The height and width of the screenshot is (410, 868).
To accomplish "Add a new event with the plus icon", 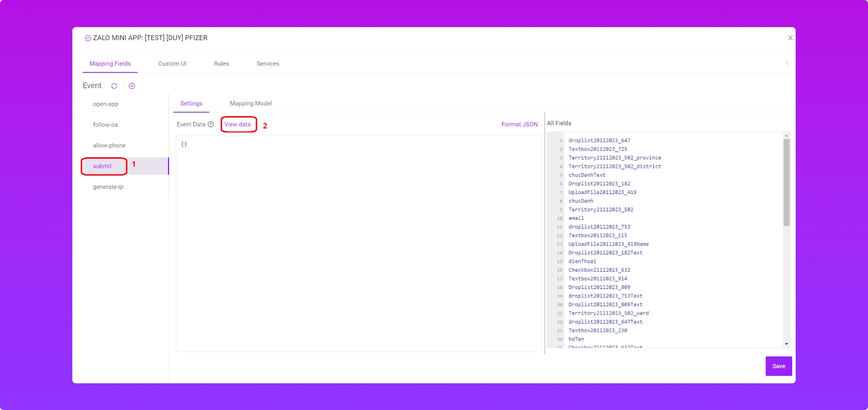I will 132,86.
